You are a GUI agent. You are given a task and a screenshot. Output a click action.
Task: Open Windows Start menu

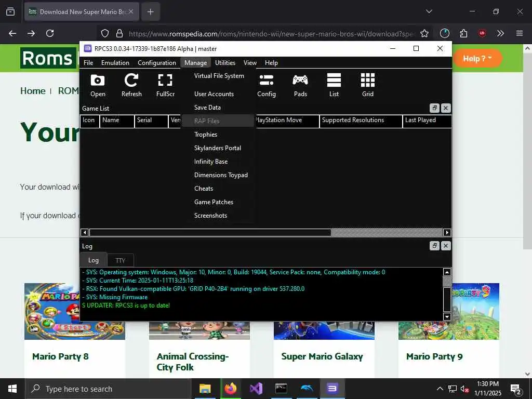12,389
